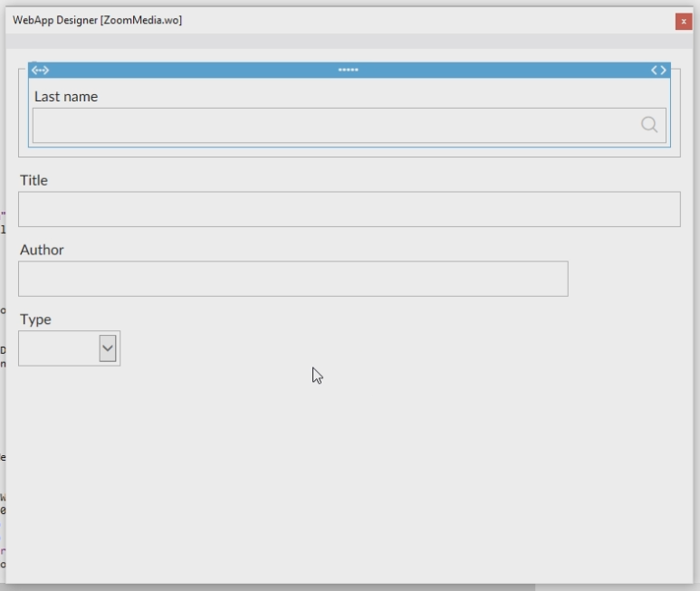Image resolution: width=700 pixels, height=591 pixels.
Task: Click the magnifier icon in the Last name field
Action: (x=648, y=125)
